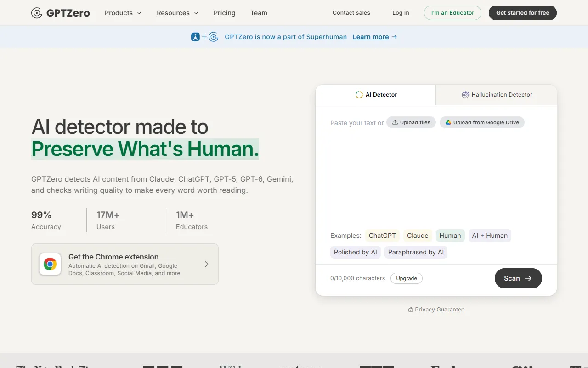Open the Team page

pyautogui.click(x=259, y=13)
